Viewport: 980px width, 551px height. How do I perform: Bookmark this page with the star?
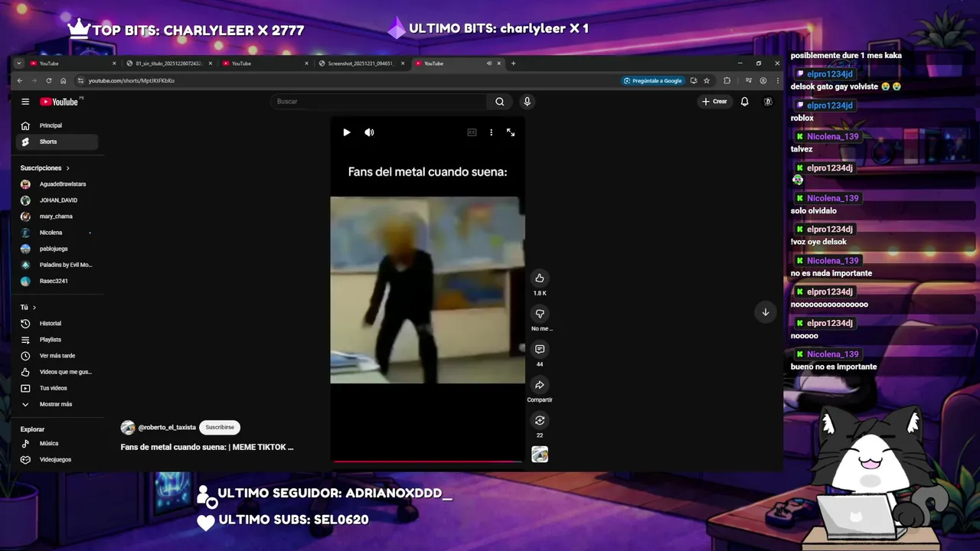pos(707,80)
